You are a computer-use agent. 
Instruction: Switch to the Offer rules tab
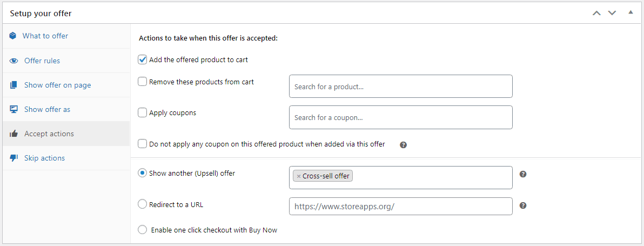coord(42,61)
